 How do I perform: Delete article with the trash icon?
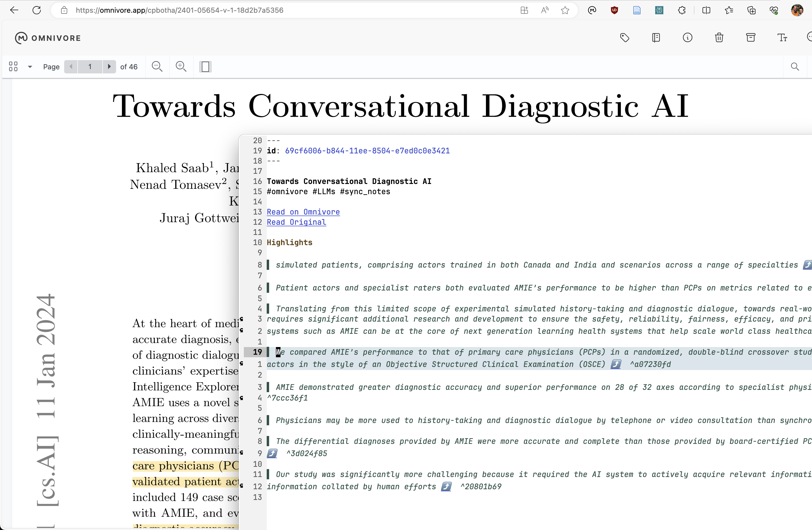(719, 37)
